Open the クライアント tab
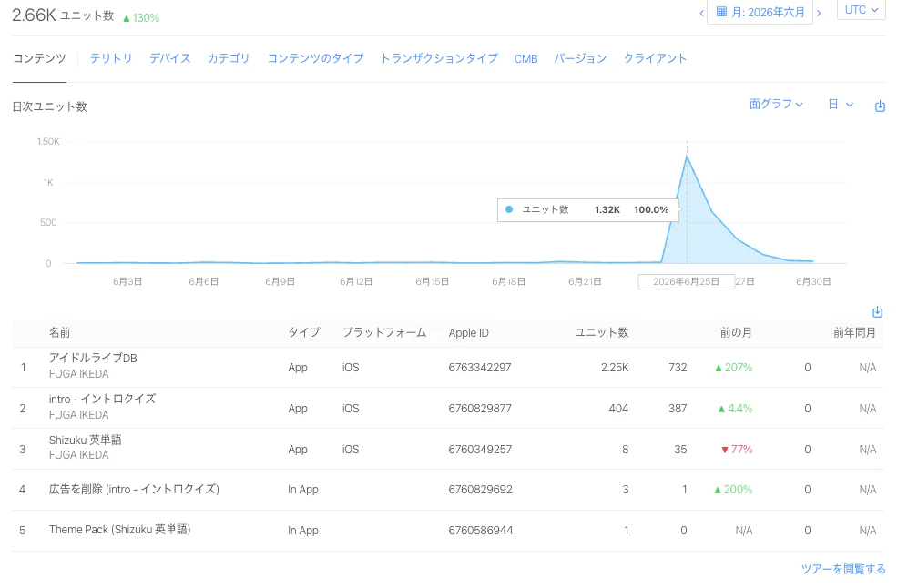 (655, 58)
